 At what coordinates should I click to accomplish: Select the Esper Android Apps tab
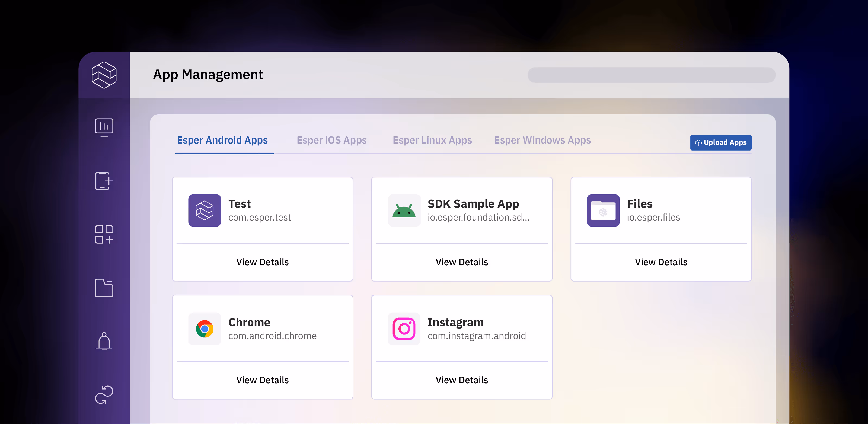[222, 140]
